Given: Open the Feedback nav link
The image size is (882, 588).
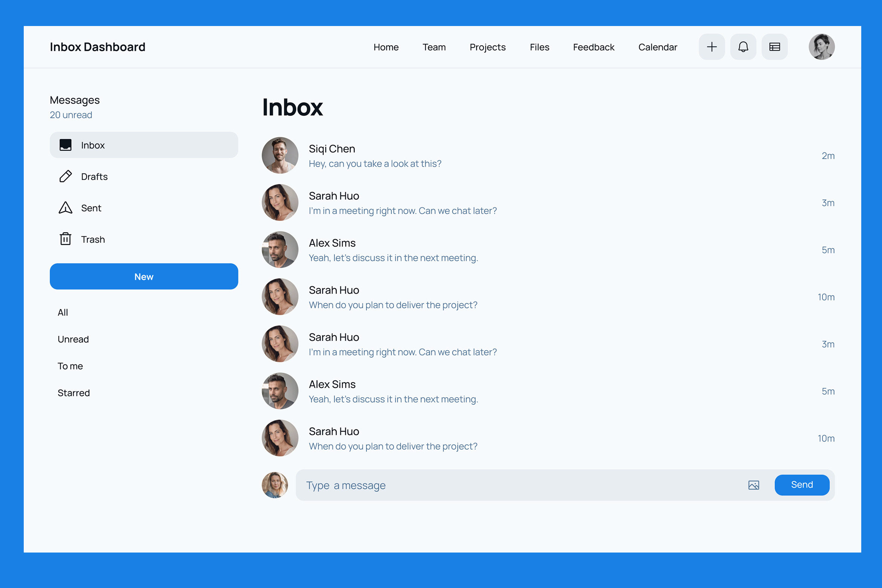Looking at the screenshot, I should coord(593,47).
